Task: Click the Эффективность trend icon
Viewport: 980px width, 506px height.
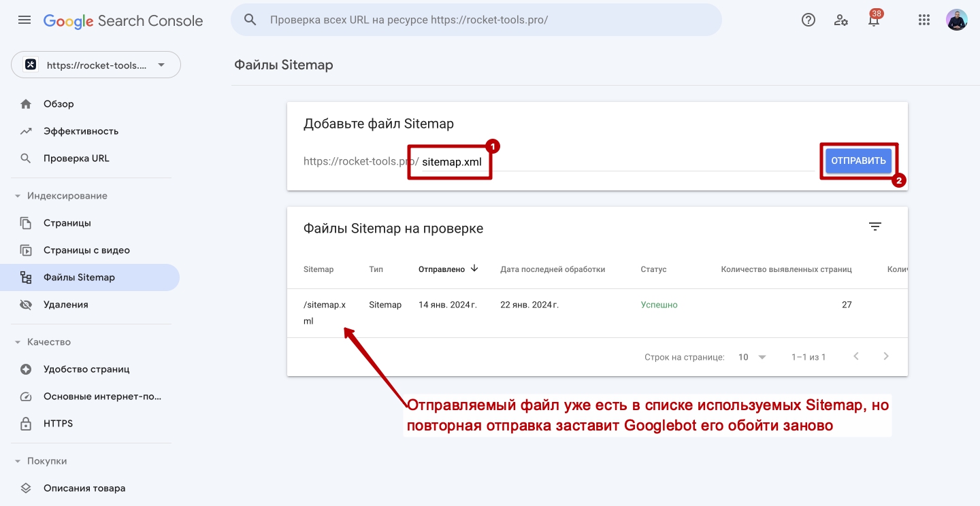Action: tap(26, 131)
